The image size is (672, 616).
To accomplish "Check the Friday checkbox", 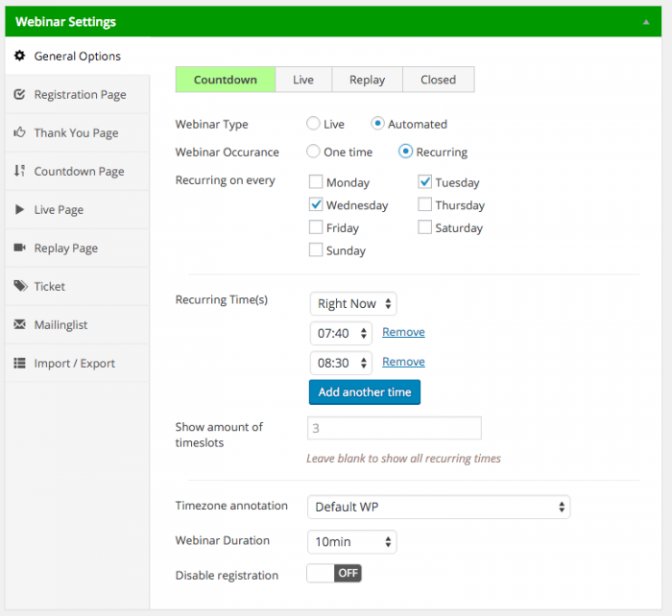I will point(316,227).
